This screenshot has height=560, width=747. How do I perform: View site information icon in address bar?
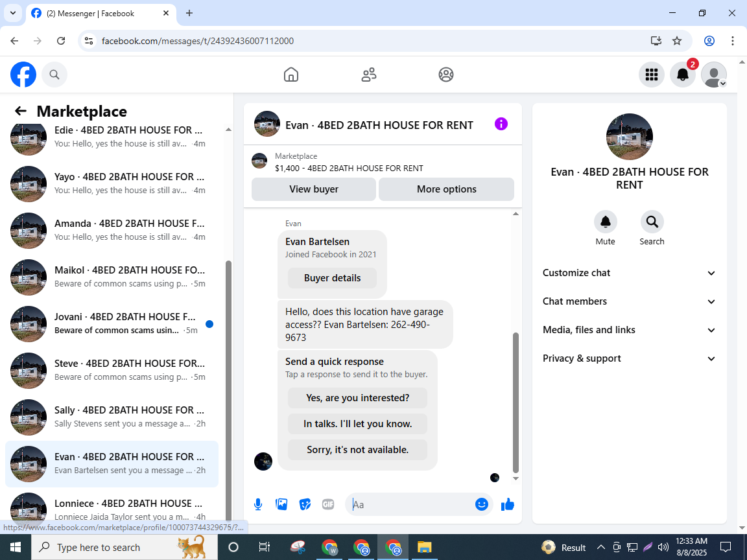[x=89, y=41]
